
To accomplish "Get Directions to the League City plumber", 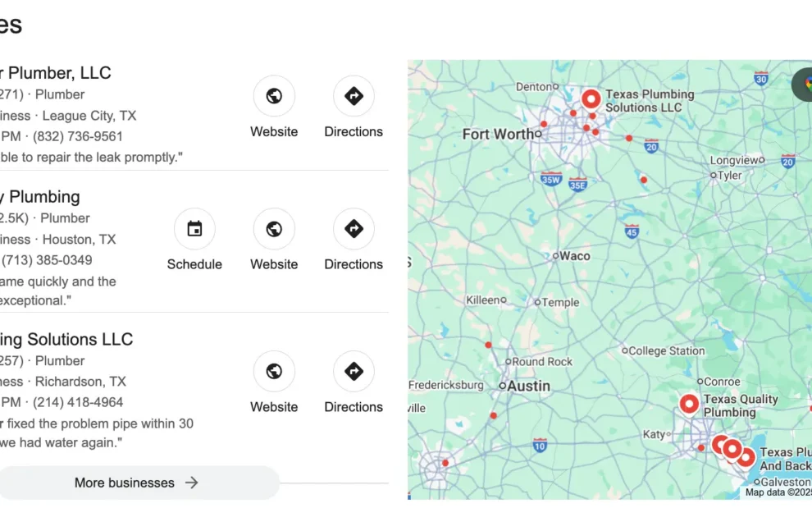I will [x=354, y=96].
